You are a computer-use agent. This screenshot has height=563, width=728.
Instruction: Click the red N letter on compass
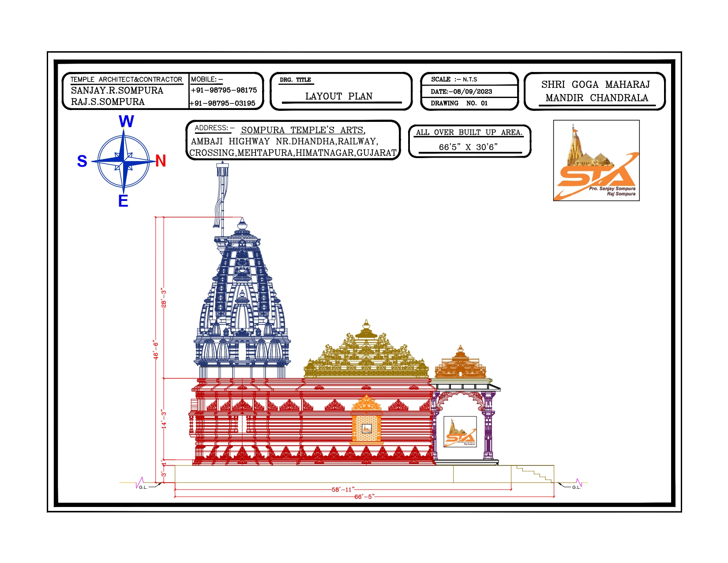(x=161, y=161)
